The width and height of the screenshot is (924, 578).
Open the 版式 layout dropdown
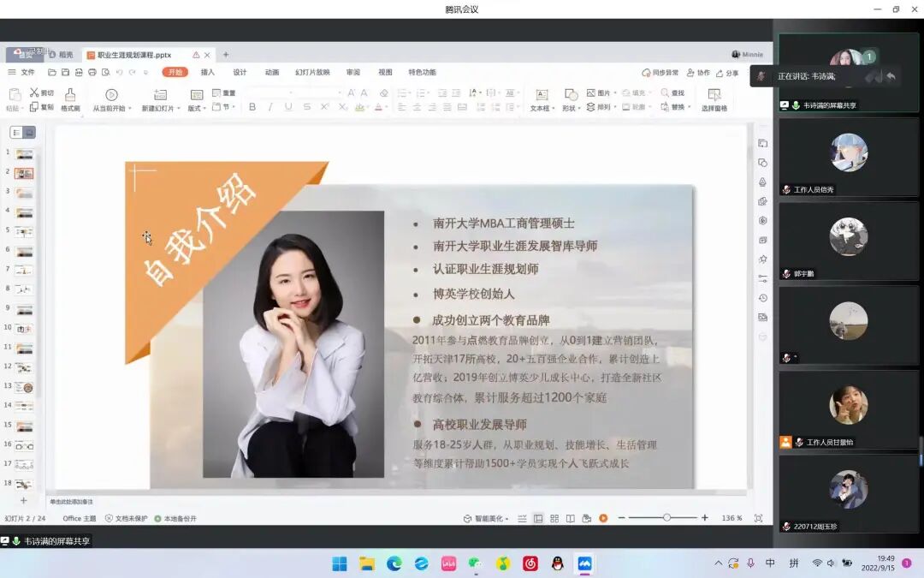tap(197, 99)
